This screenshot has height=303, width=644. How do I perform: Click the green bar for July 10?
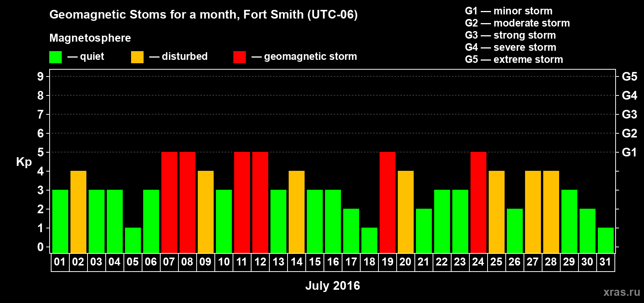coord(224,222)
